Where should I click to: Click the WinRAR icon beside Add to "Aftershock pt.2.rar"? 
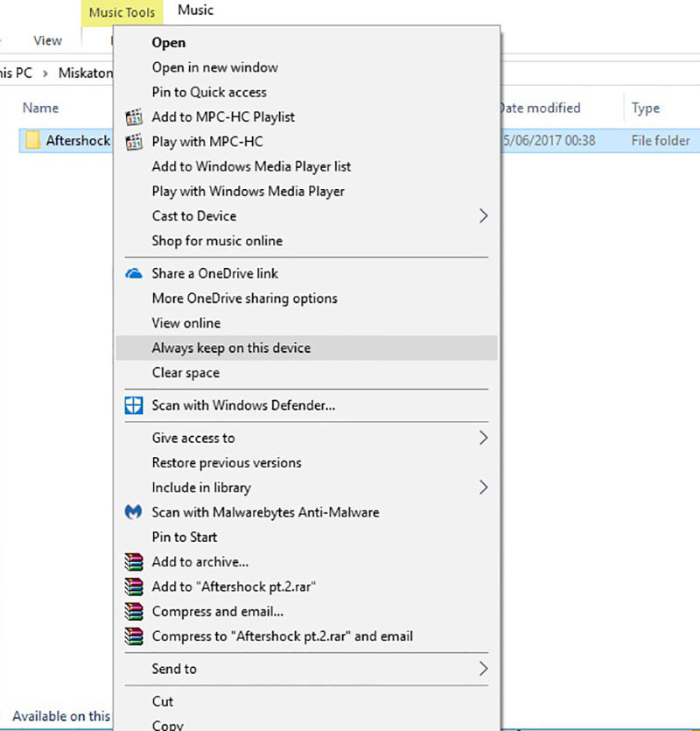(134, 587)
